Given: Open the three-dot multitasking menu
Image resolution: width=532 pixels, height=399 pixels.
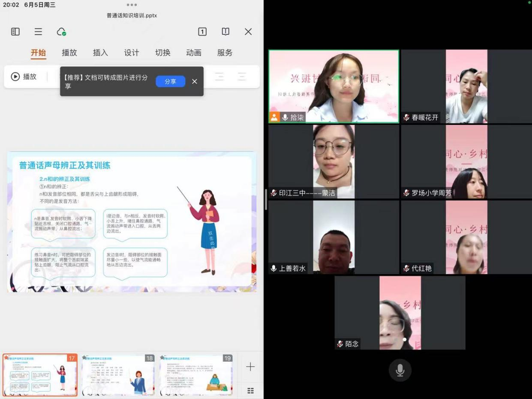Looking at the screenshot, I should tap(132, 5).
